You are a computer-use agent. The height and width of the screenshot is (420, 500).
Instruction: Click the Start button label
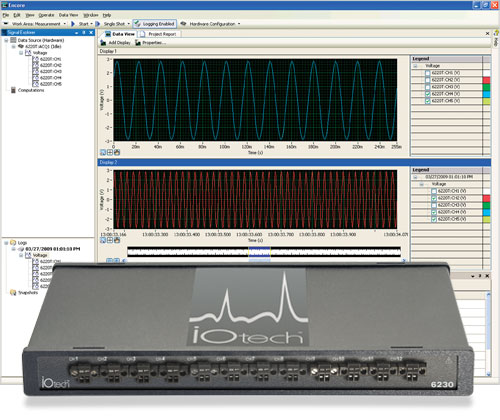coord(84,24)
